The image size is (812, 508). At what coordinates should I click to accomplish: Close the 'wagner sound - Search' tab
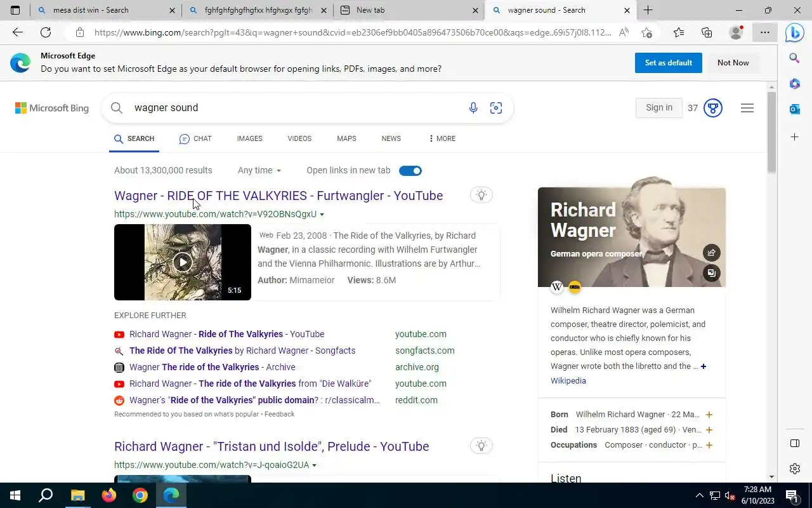coord(627,10)
